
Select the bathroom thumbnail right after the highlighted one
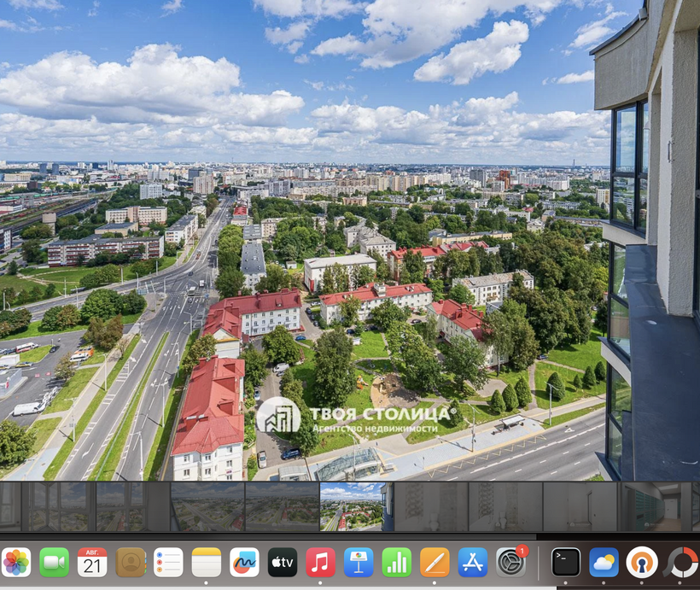[x=431, y=507]
